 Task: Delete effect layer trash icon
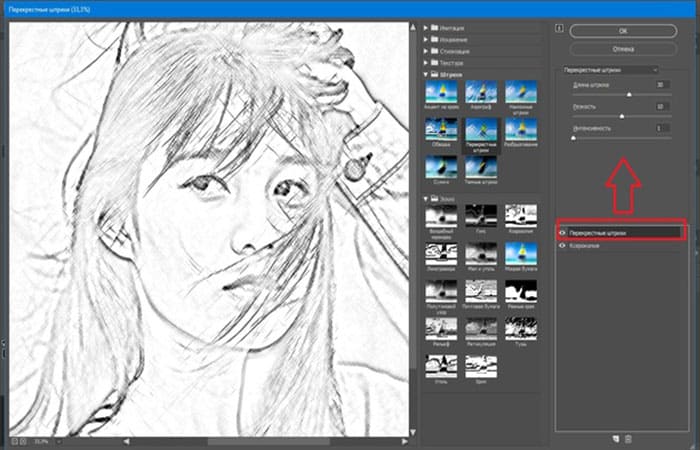click(628, 439)
